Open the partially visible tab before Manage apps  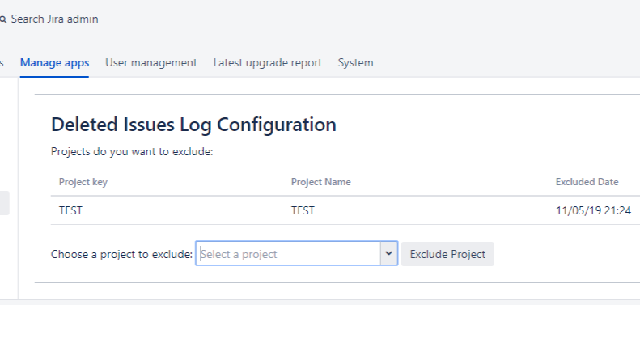tap(2, 62)
